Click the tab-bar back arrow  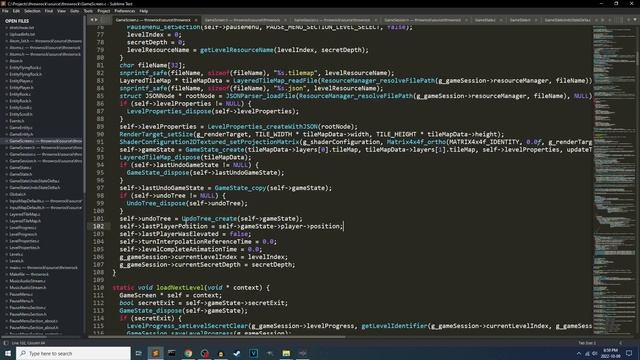(x=92, y=20)
